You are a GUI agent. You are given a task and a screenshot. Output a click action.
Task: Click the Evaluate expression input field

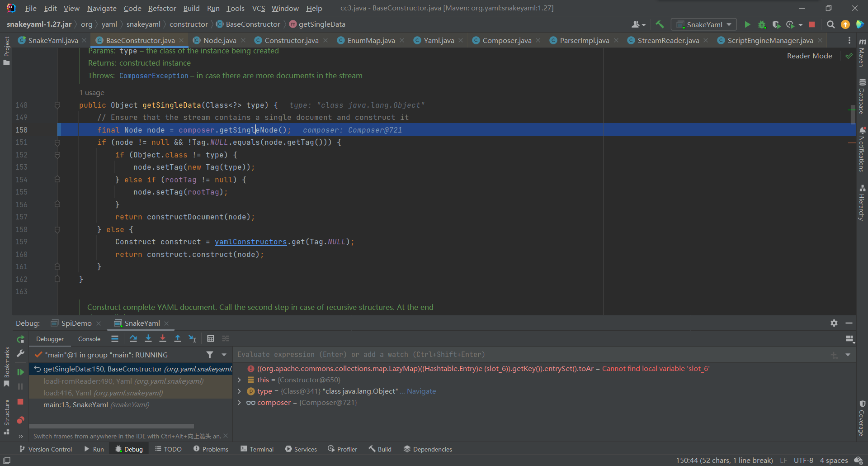coord(531,355)
